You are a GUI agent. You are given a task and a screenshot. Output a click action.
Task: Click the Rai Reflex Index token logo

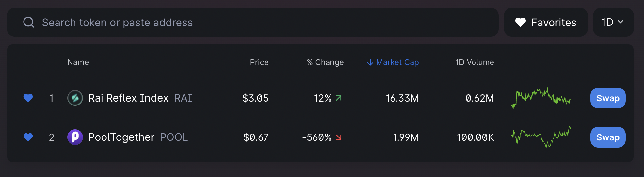tap(75, 98)
